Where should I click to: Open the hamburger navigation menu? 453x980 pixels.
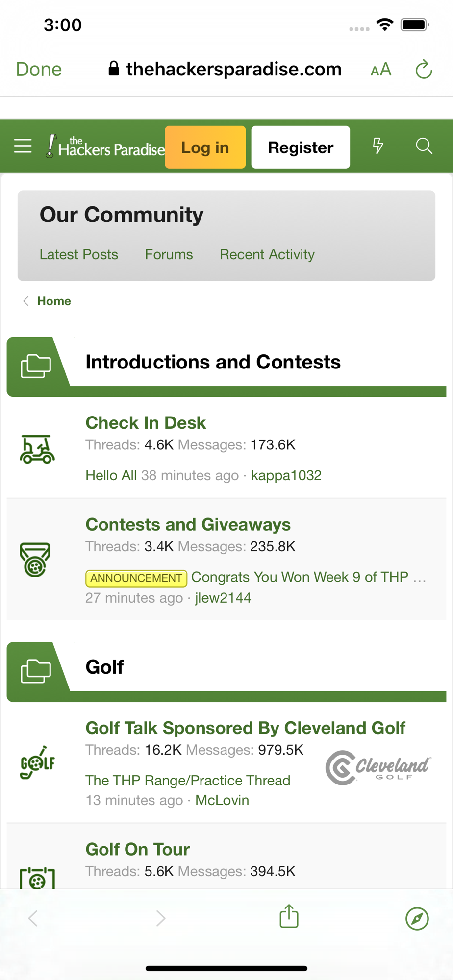click(x=23, y=146)
